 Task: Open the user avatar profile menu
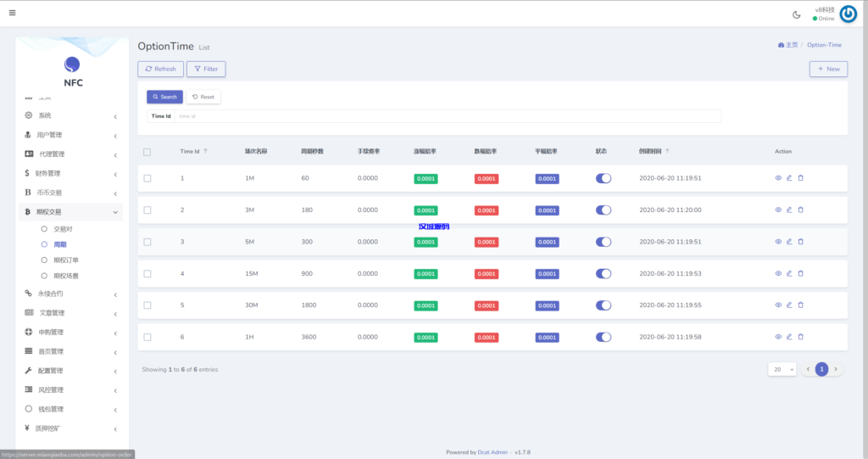(848, 14)
